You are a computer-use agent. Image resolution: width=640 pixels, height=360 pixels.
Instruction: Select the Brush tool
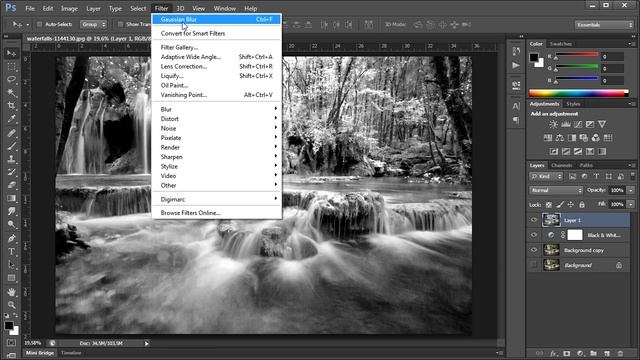point(11,146)
